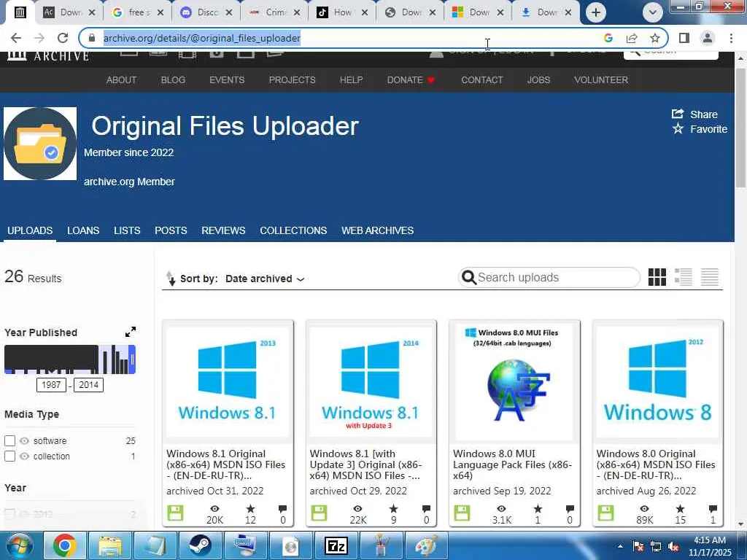Click the DONATE link with heart
The width and height of the screenshot is (747, 560).
[411, 80]
